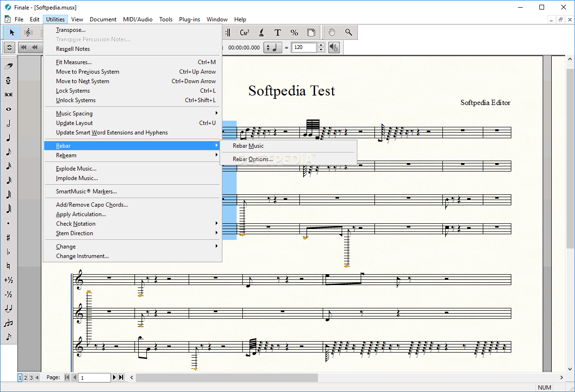Select the double whole note icon
Viewport: 575px width, 392px height.
coord(9,95)
